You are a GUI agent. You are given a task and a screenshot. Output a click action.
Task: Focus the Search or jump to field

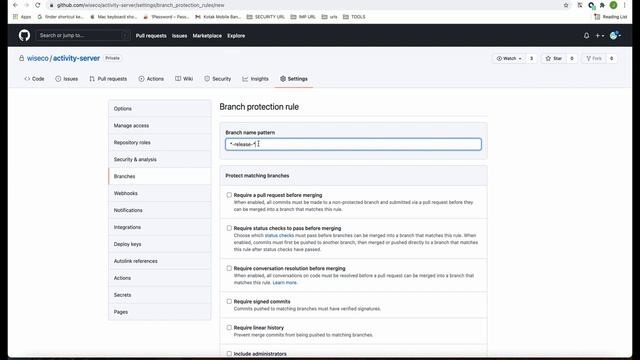(83, 36)
